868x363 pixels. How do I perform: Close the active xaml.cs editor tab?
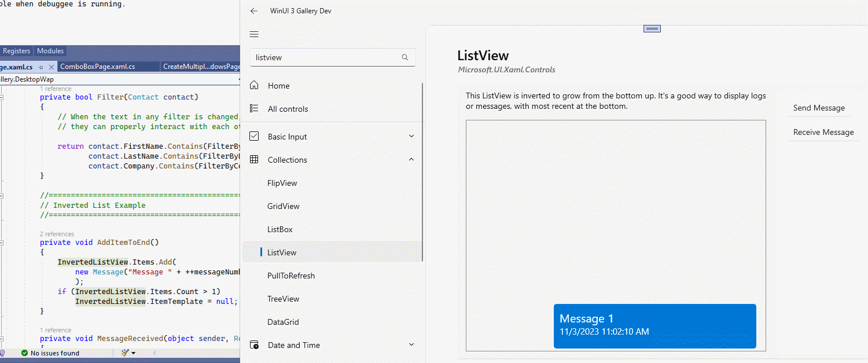(51, 67)
